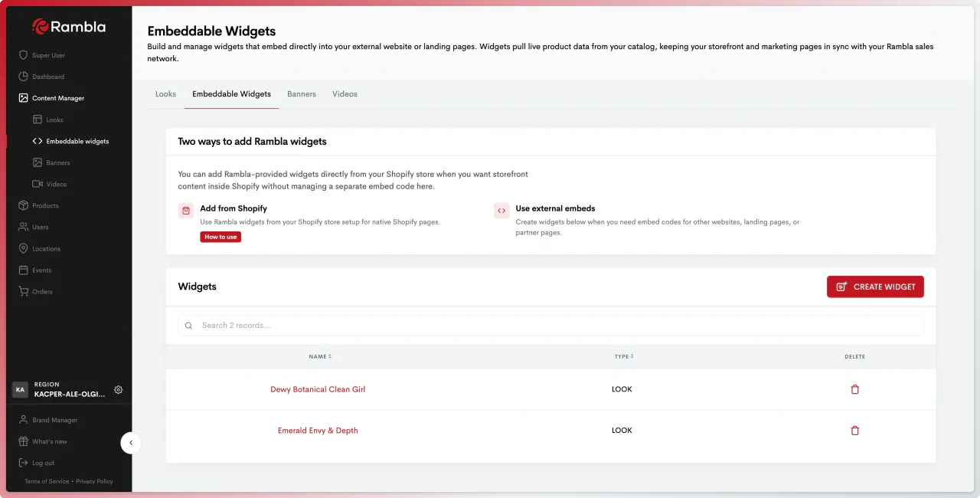Switch to the Looks tab
The height and width of the screenshot is (498, 980).
point(165,94)
